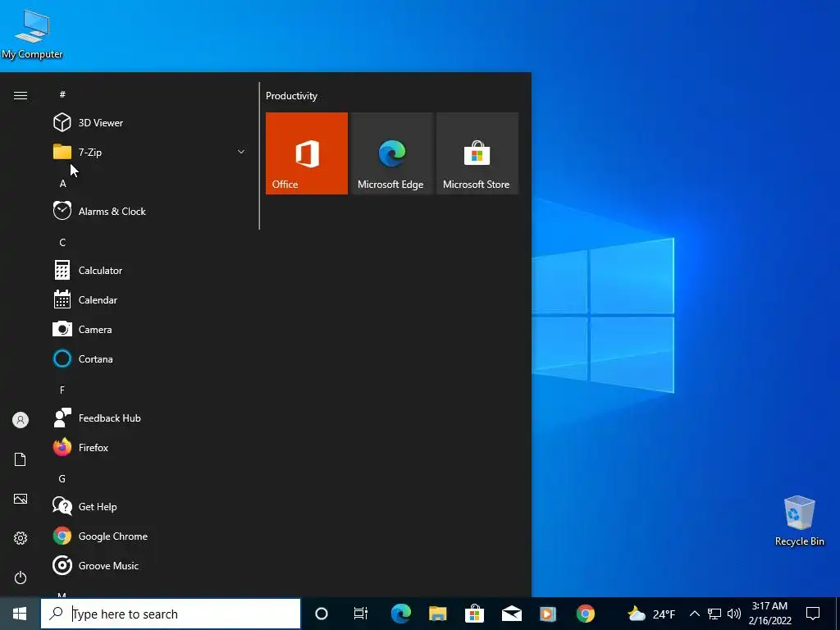Open Microsoft Store from the taskbar

click(475, 614)
